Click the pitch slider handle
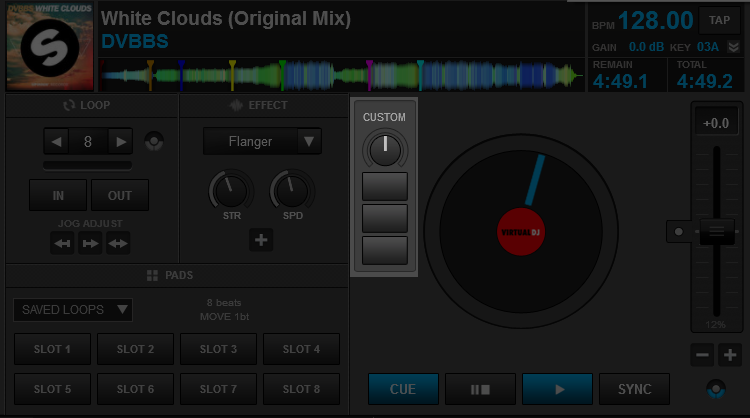This screenshot has width=750, height=418. pos(717,231)
